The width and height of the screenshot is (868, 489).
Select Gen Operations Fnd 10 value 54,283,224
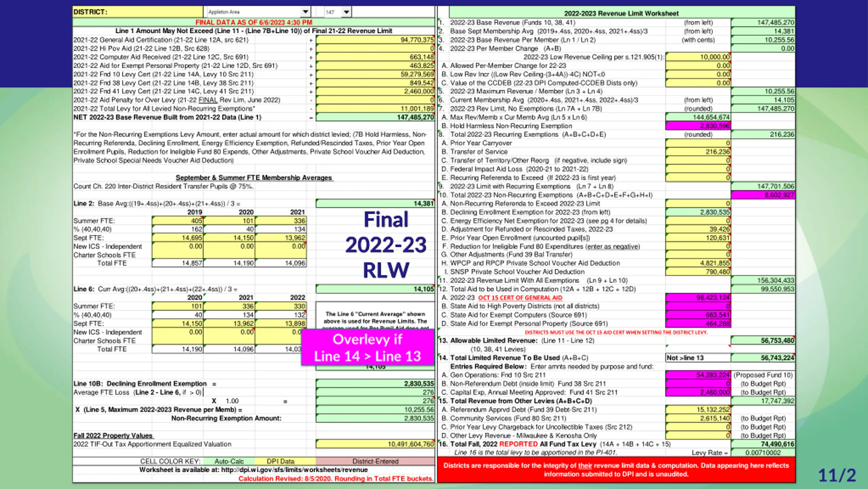pos(698,375)
